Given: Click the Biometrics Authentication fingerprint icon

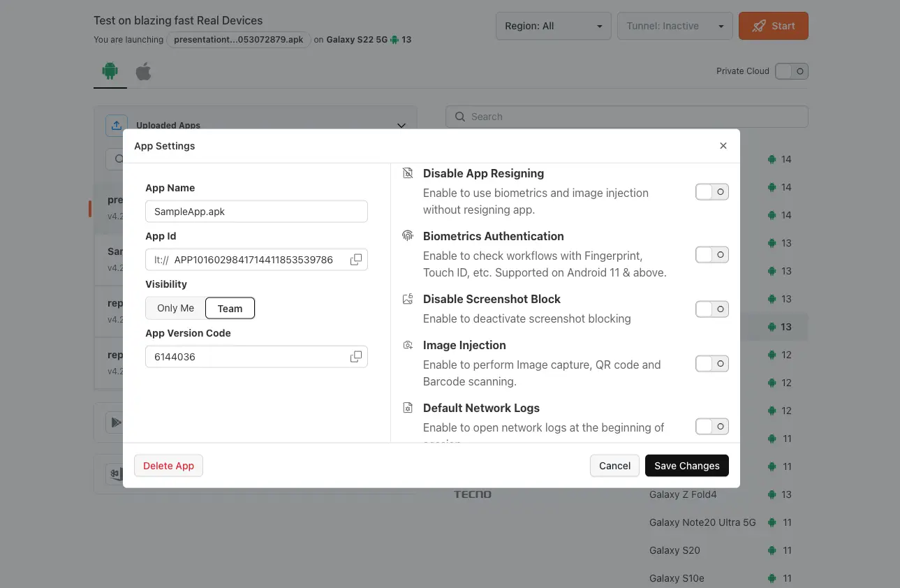Looking at the screenshot, I should (x=408, y=236).
